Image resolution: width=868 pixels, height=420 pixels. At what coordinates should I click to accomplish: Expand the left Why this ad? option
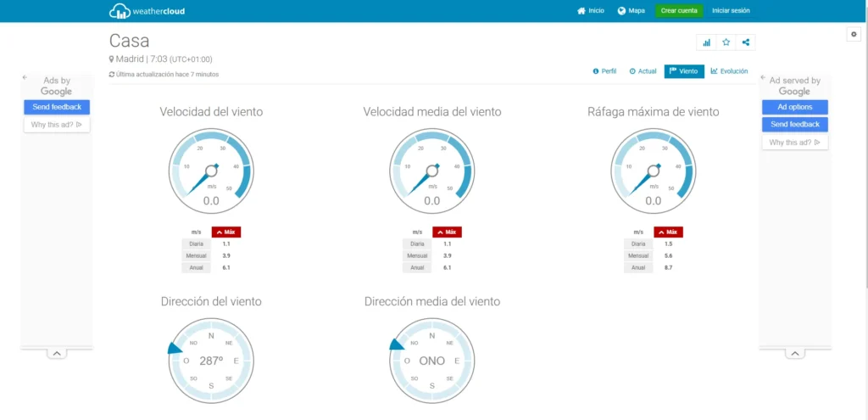[56, 125]
